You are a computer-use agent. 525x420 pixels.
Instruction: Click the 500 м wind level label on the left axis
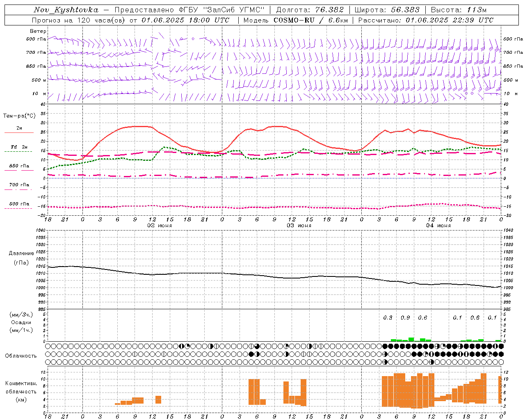39,80
